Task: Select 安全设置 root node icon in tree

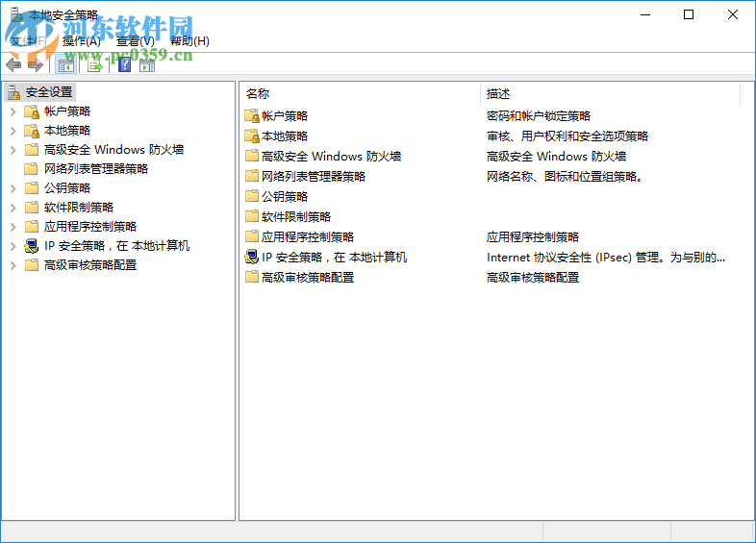Action: coord(14,92)
